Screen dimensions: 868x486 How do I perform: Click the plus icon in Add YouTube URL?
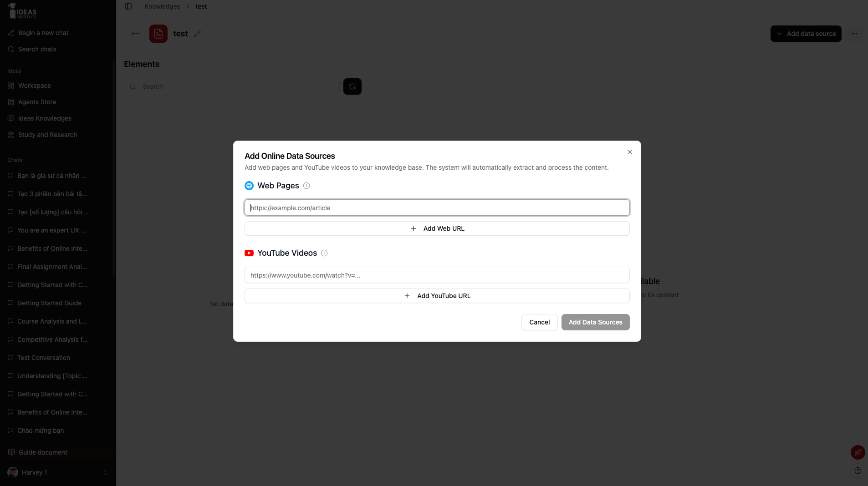(407, 296)
